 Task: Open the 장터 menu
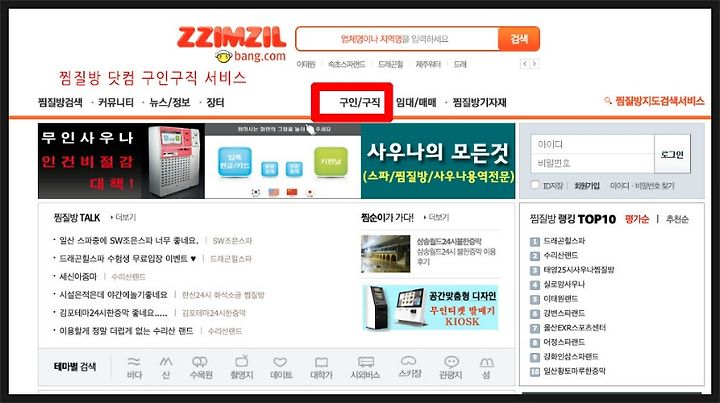(x=215, y=102)
